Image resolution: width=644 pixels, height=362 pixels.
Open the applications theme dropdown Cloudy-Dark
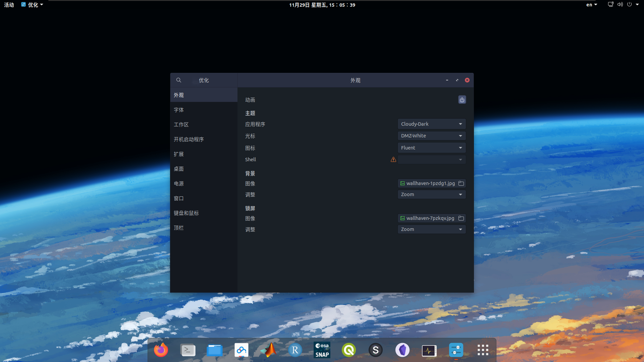(431, 124)
